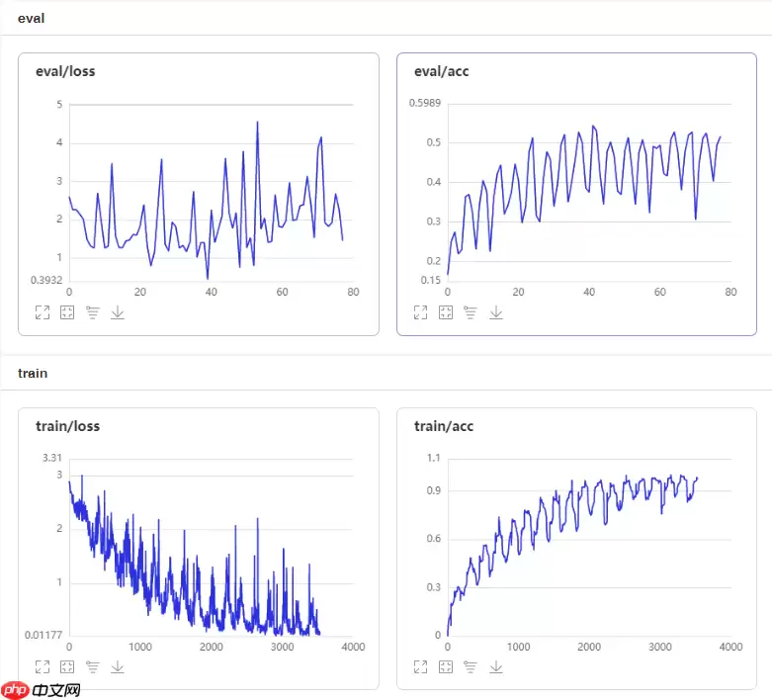Save the train/acc chart via download icon
772x700 pixels.
coord(496,667)
